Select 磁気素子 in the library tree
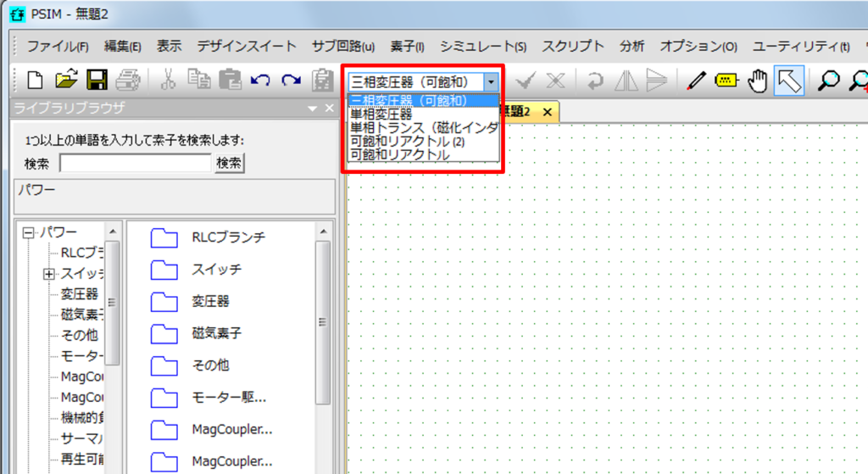Image resolution: width=868 pixels, height=474 pixels. tap(82, 315)
